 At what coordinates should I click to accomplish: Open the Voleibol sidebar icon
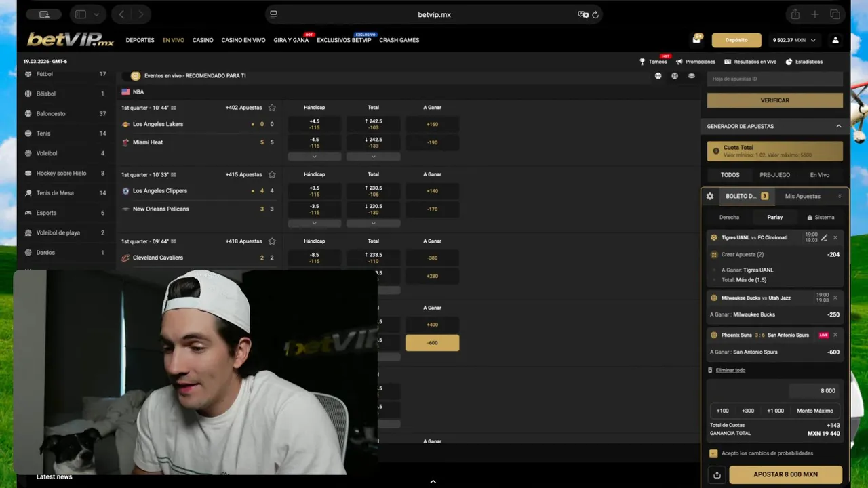coord(28,153)
